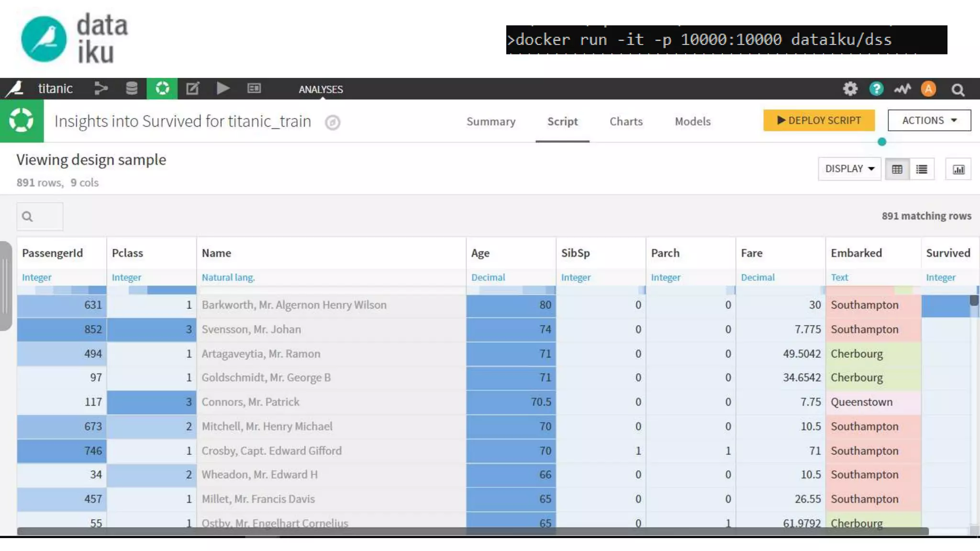Open the Notebooks edit icon
Screen dimensions: 980x551
[x=192, y=89]
